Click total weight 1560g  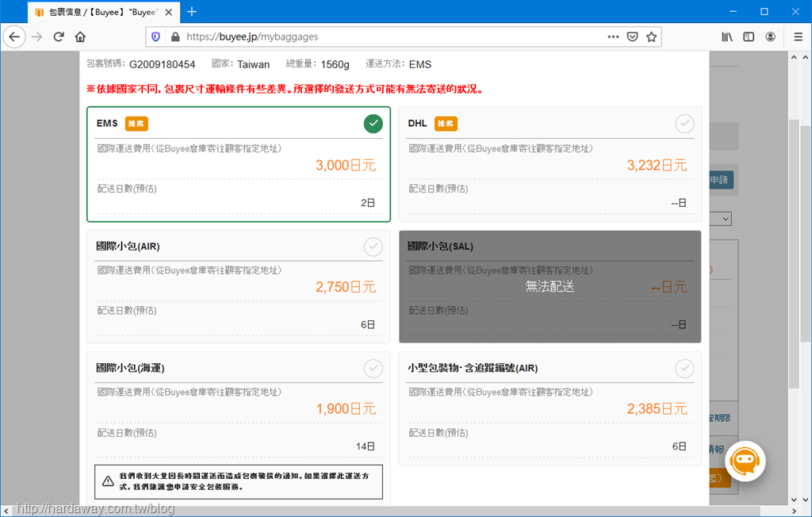[x=335, y=64]
